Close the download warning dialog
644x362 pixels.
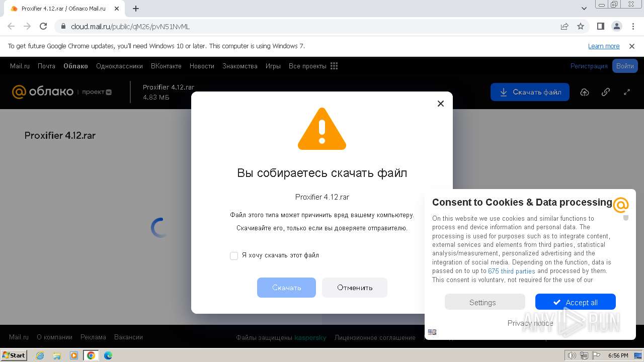point(441,104)
